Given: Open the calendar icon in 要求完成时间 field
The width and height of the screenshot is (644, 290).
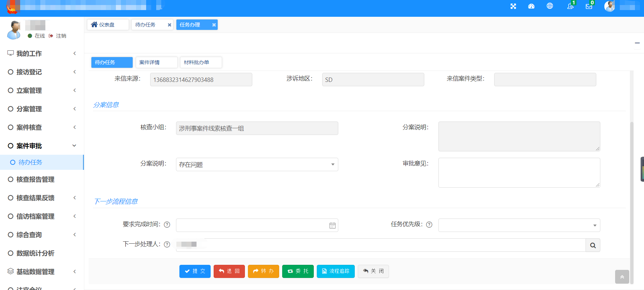Looking at the screenshot, I should (x=332, y=226).
